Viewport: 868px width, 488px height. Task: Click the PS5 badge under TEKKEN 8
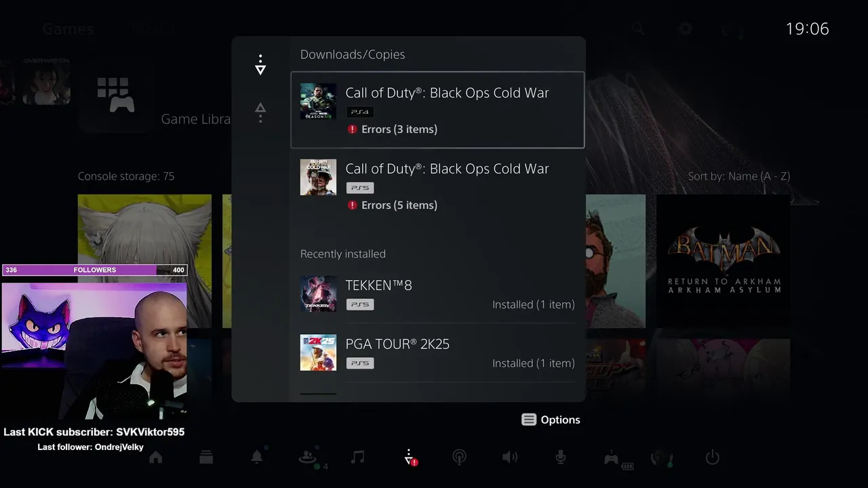(359, 304)
